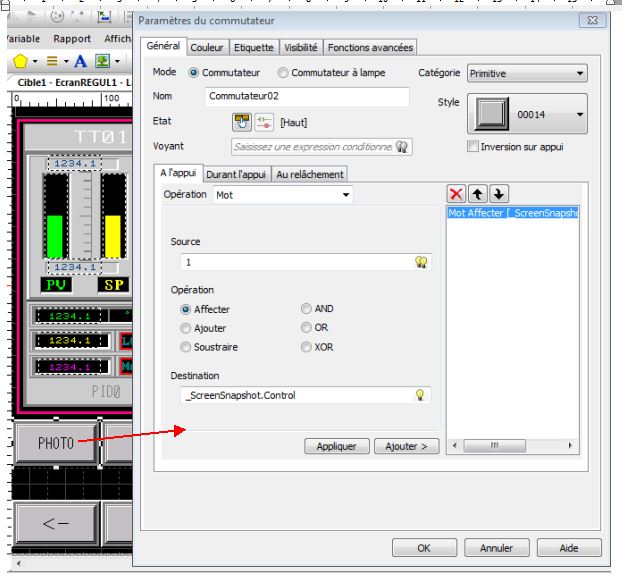
Task: Move operation up with the up arrow icon
Action: pyautogui.click(x=478, y=194)
